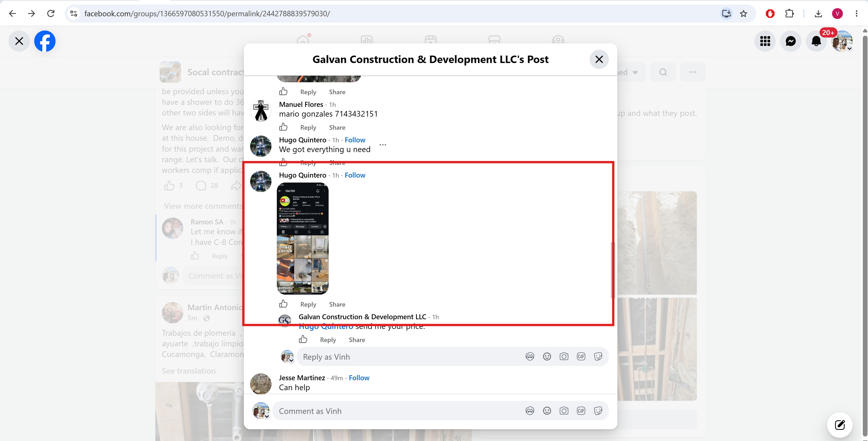
Task: Open Jesse Martinez's profile name
Action: click(302, 378)
